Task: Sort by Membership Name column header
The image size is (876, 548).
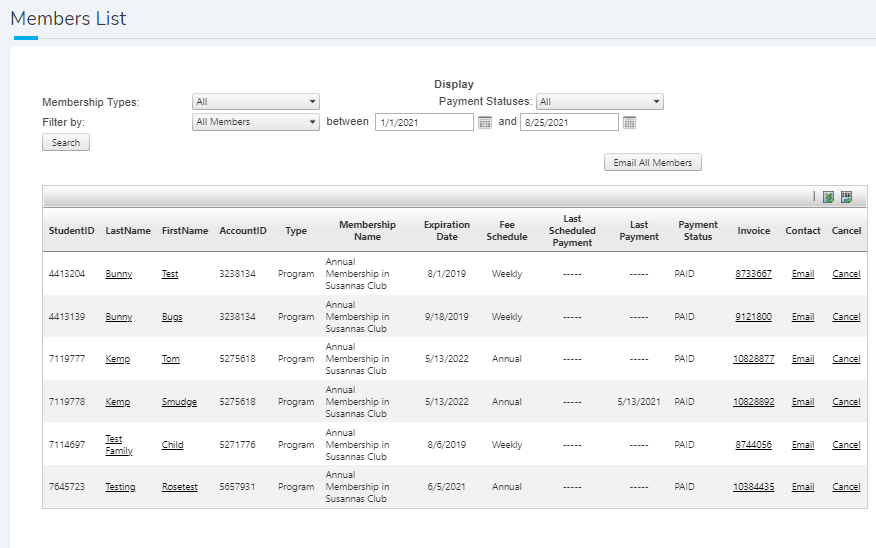Action: (x=367, y=231)
